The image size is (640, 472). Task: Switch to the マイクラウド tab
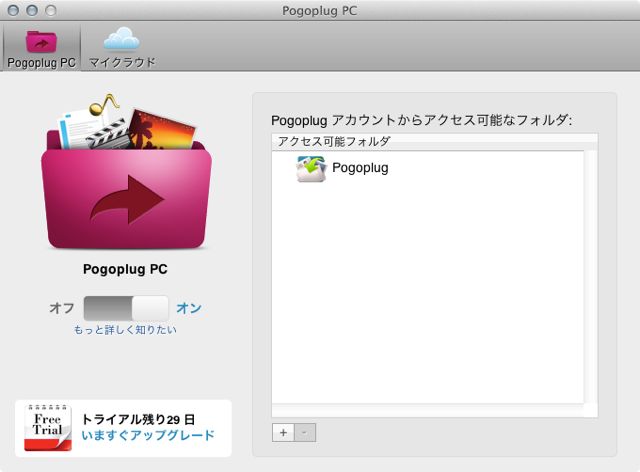[x=122, y=47]
